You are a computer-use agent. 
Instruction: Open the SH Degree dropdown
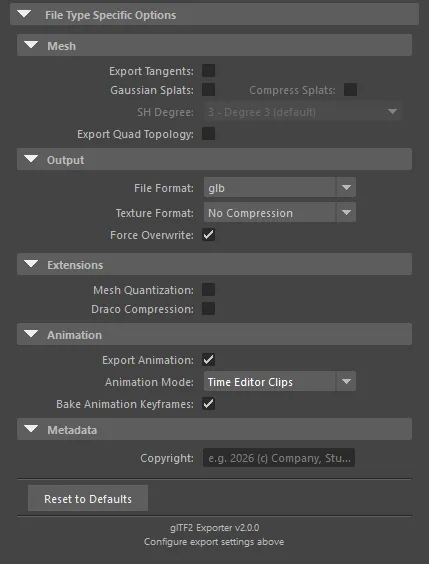[x=303, y=112]
